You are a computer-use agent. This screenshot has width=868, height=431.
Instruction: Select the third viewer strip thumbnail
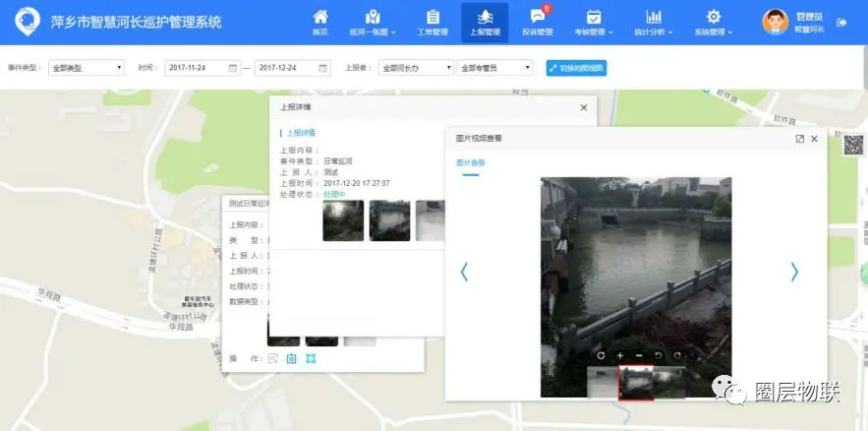(x=669, y=382)
